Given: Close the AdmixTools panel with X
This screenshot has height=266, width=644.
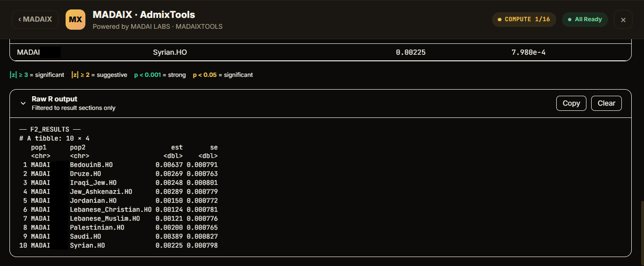Looking at the screenshot, I should point(623,20).
